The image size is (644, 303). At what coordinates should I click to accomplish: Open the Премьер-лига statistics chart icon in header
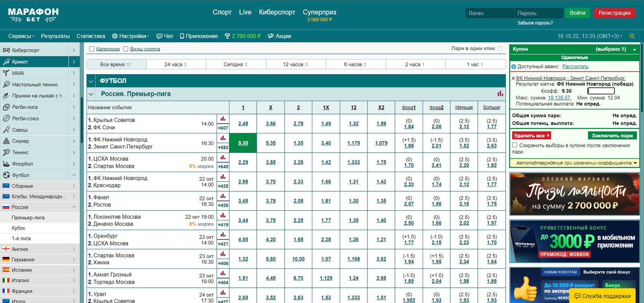[x=500, y=93]
